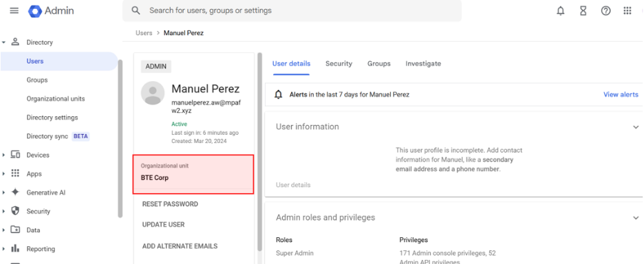This screenshot has width=644, height=264.
Task: Click the Directory person icon
Action: [15, 42]
